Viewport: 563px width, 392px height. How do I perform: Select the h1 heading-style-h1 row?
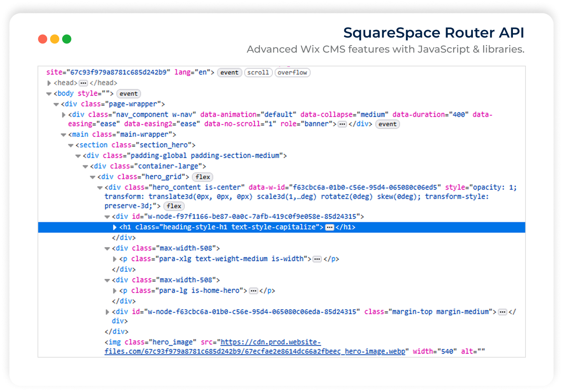pyautogui.click(x=282, y=228)
